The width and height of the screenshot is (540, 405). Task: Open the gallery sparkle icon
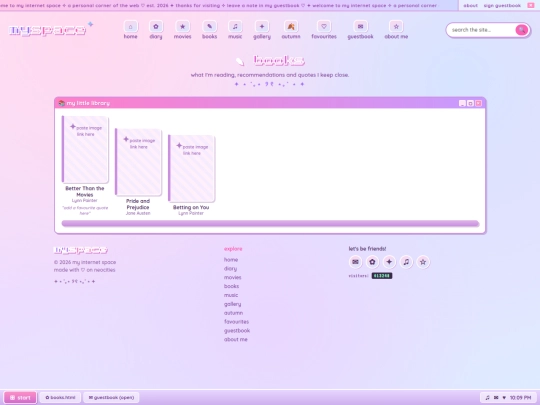click(262, 27)
